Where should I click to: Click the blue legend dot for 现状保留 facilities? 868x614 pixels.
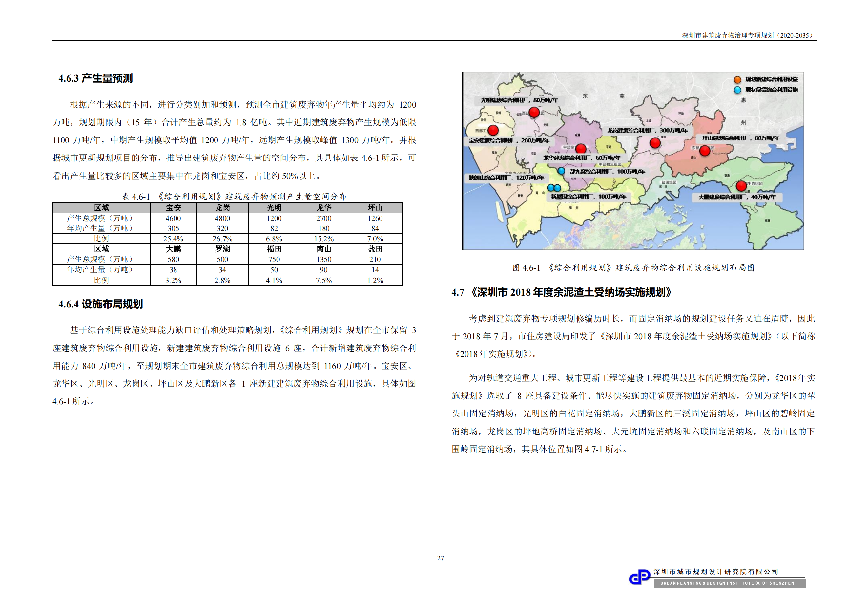[x=737, y=90]
